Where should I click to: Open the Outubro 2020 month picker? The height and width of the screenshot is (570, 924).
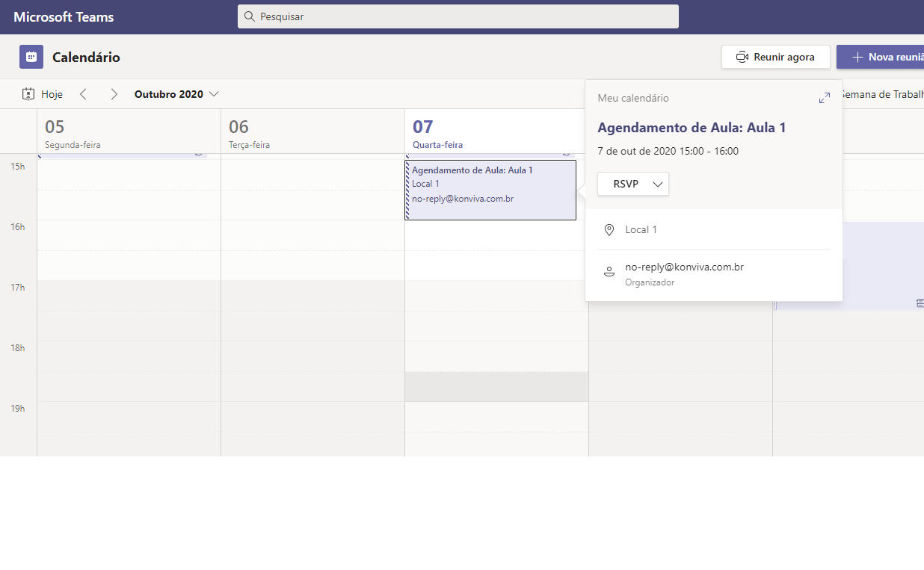tap(176, 94)
